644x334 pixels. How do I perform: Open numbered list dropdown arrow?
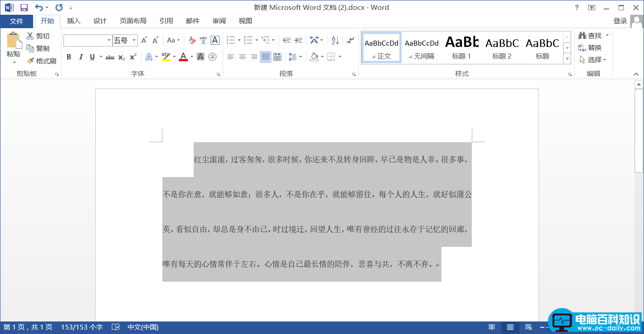coord(257,40)
